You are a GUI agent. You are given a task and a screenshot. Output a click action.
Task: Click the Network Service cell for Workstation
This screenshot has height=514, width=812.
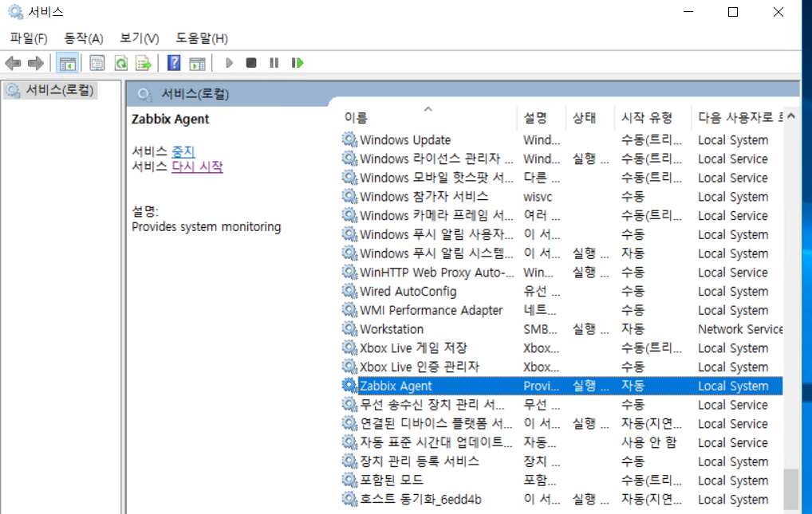coord(740,329)
